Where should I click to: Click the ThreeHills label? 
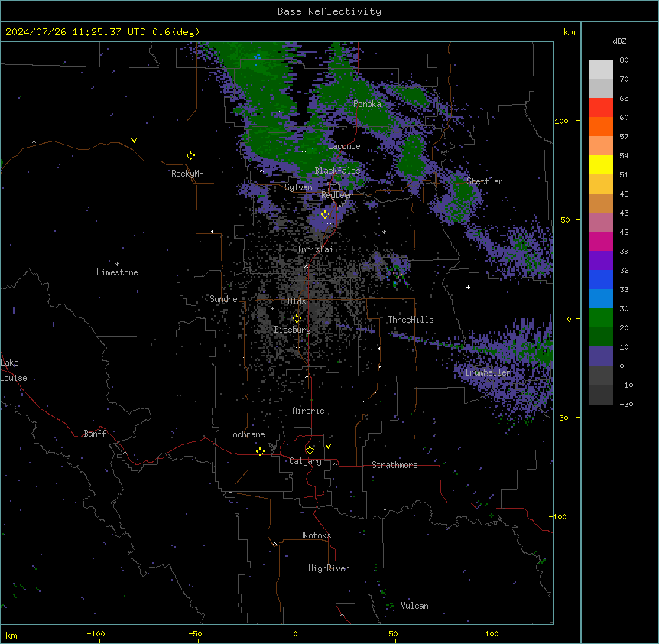[411, 320]
